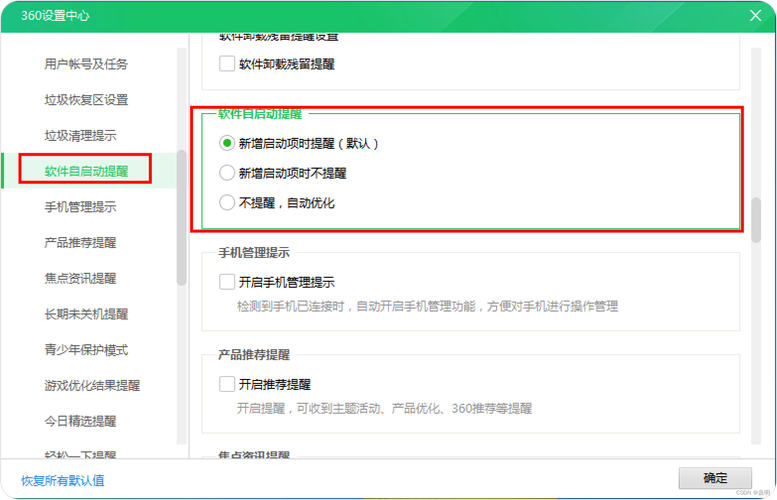Go to 焦点资讯提醒 in sidebar
Screen dimensions: 777x500
[80, 278]
